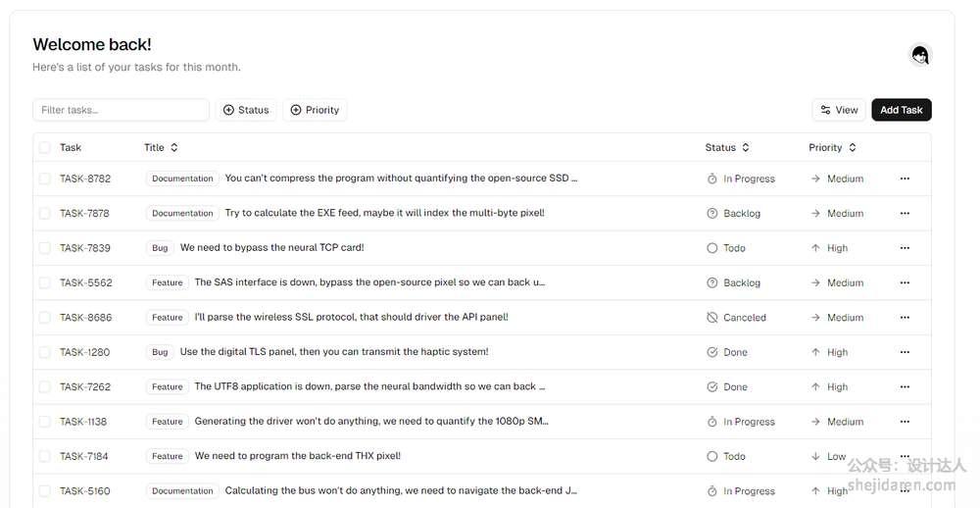
Task: Open the Status filter above the table
Action: pyautogui.click(x=246, y=110)
